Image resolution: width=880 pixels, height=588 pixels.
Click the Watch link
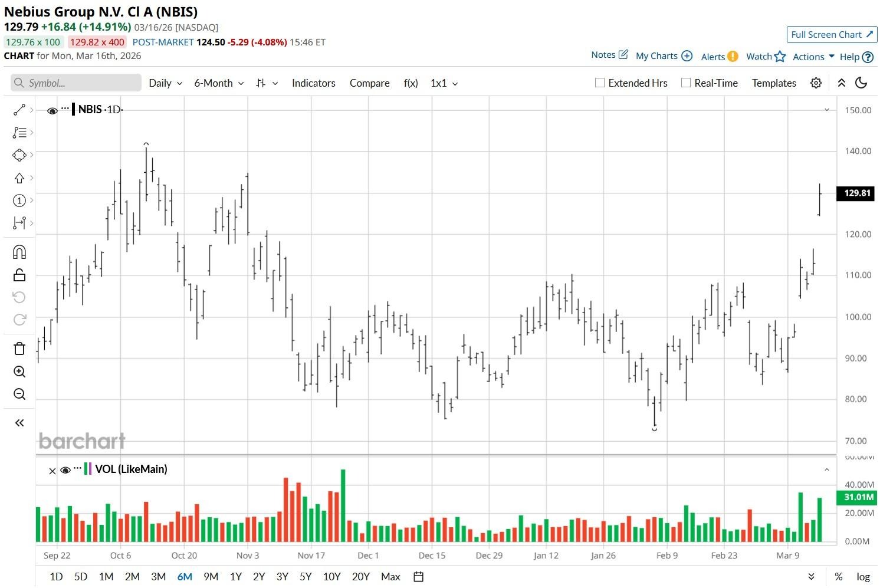coord(759,57)
